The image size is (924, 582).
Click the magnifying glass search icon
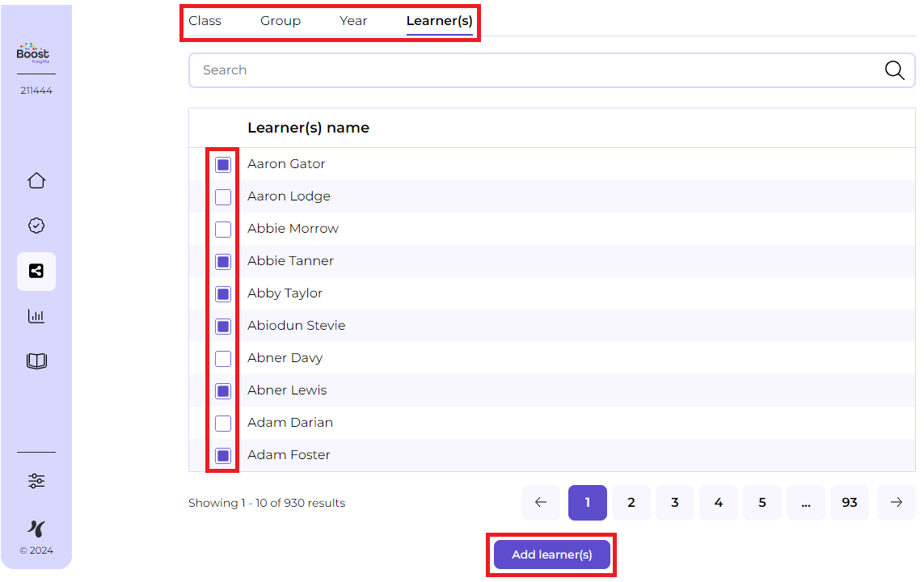point(894,70)
